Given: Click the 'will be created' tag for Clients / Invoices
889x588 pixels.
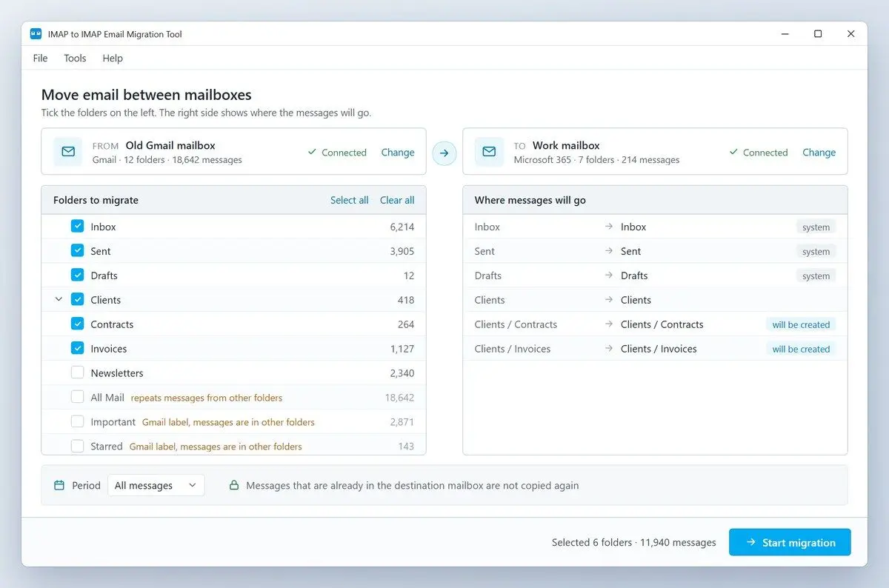Looking at the screenshot, I should 801,349.
